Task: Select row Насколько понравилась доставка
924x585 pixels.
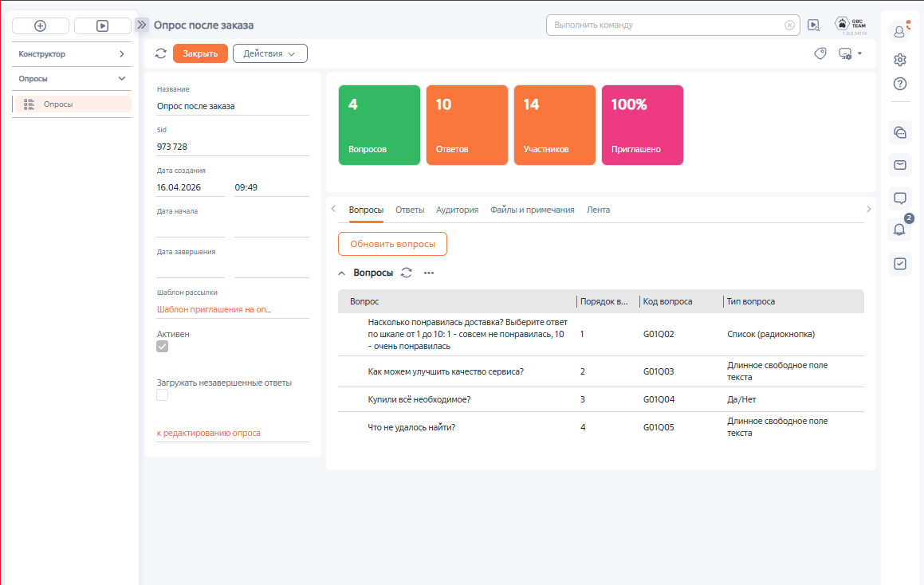Action: pyautogui.click(x=601, y=335)
